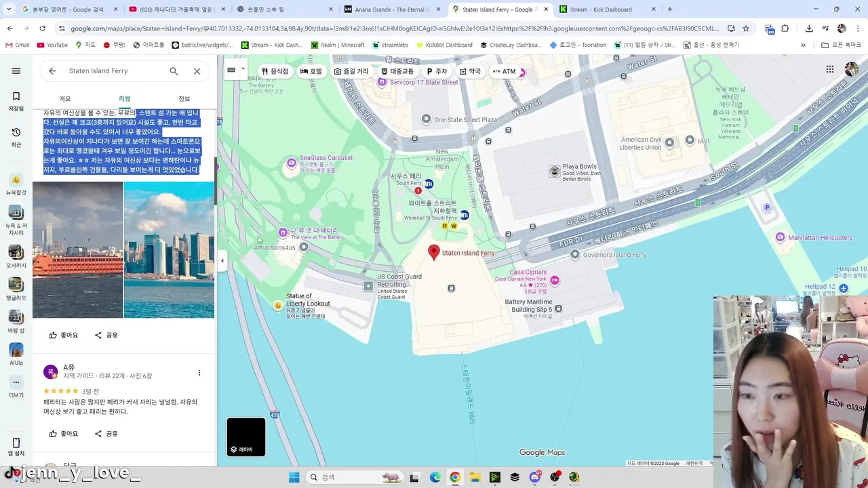868x488 pixels.
Task: Like A쭈's review
Action: pos(64,433)
